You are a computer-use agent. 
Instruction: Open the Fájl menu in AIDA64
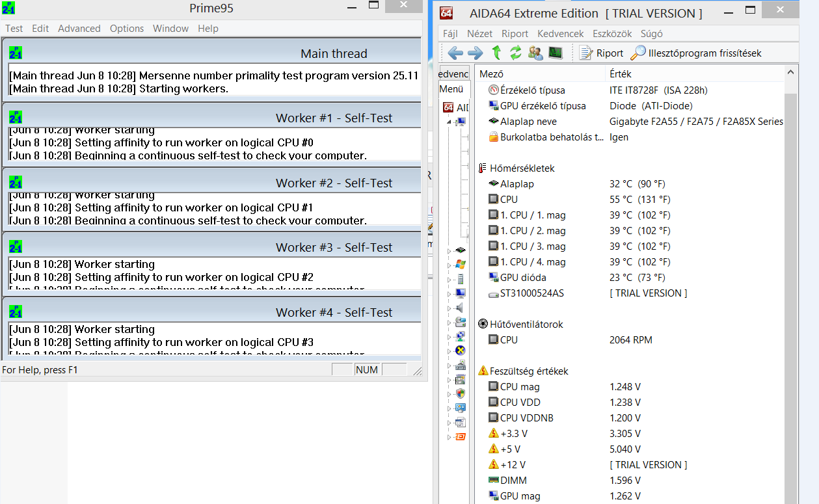click(450, 34)
